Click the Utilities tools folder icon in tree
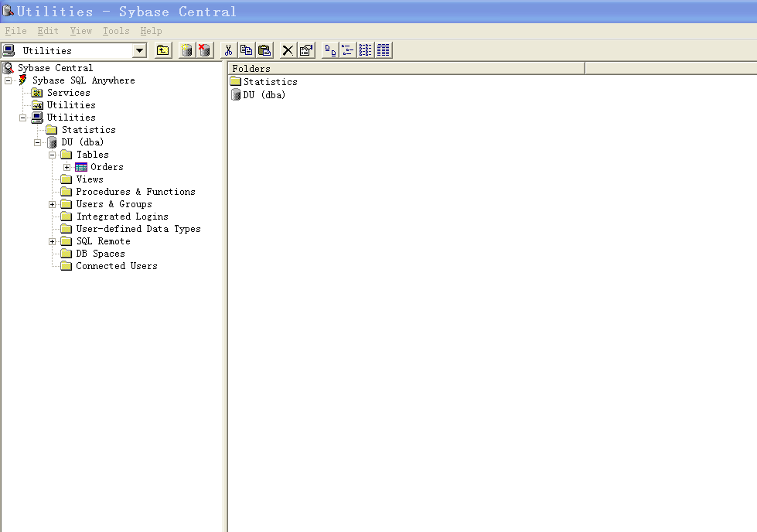The height and width of the screenshot is (532, 757). [x=37, y=104]
